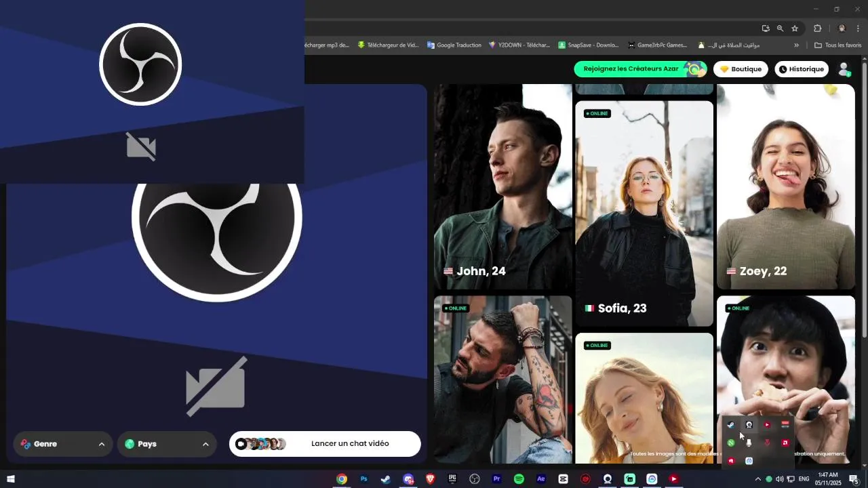Open the Game3rbPc Games bookmark
Image resolution: width=868 pixels, height=488 pixels.
(657, 45)
